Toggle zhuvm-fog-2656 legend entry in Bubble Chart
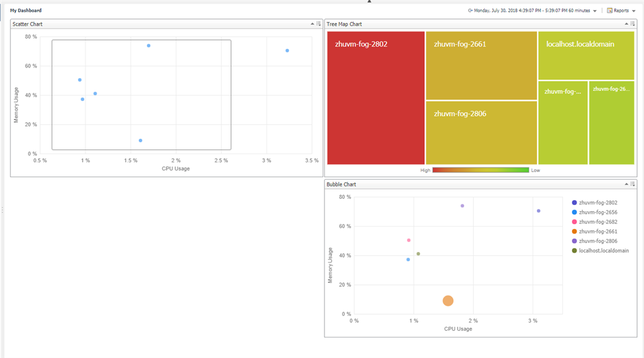Image resolution: width=644 pixels, height=358 pixels. (x=594, y=212)
